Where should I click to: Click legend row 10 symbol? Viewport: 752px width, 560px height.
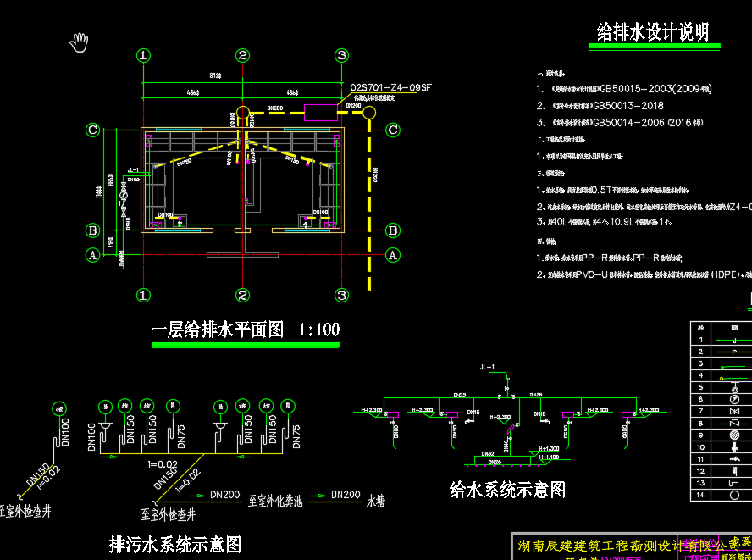tap(734, 447)
